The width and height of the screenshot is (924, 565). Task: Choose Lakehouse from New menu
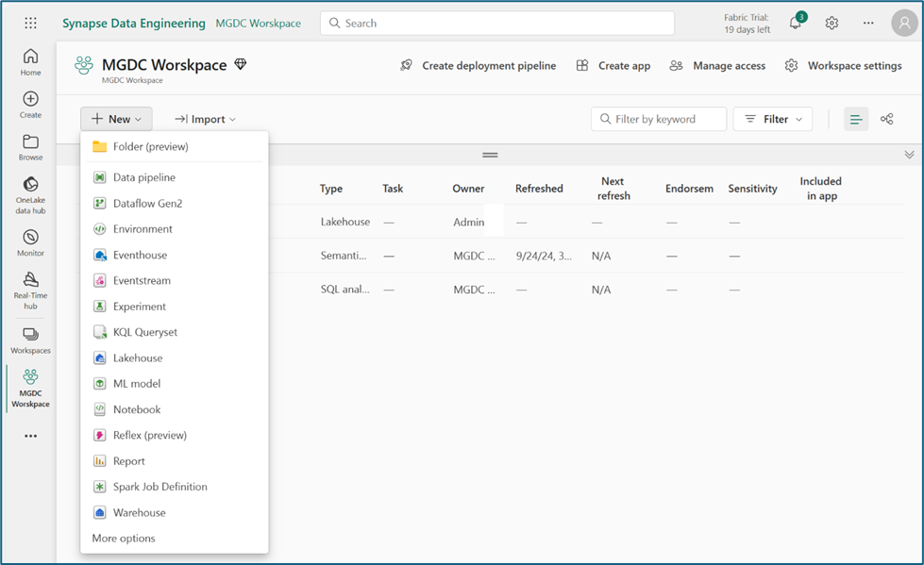(x=175, y=358)
